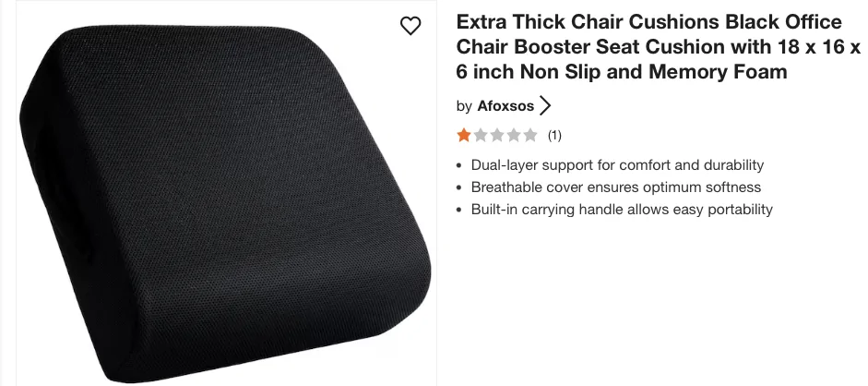This screenshot has height=386, width=868.
Task: Select the 'Breathable cover ensures optimum softness' bullet
Action: pos(615,187)
